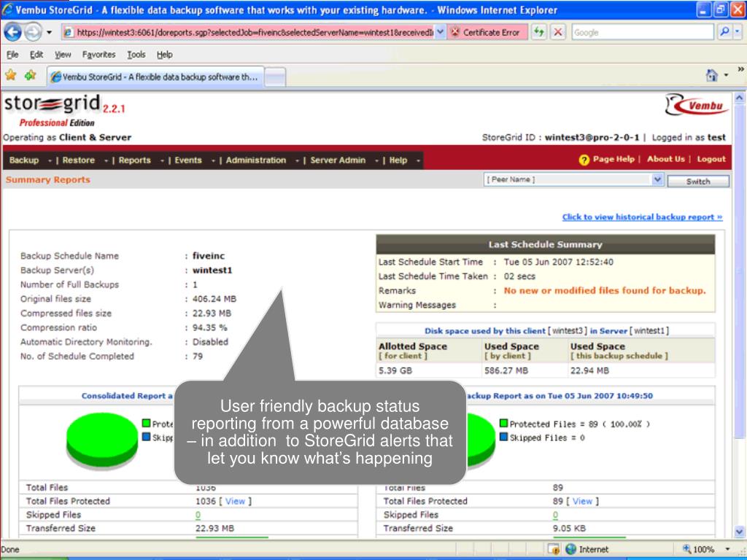Open the About Us link
Screen dimensions: 747x560
(x=666, y=159)
